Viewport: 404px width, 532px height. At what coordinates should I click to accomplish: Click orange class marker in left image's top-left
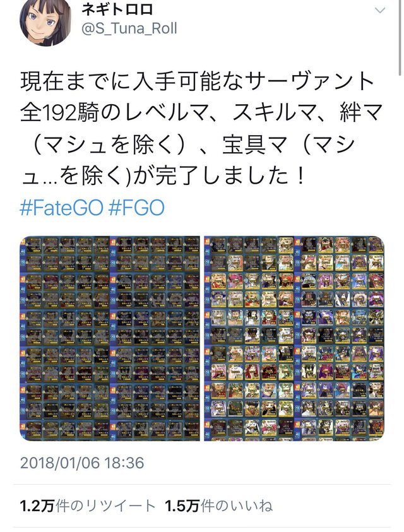[x=22, y=242]
